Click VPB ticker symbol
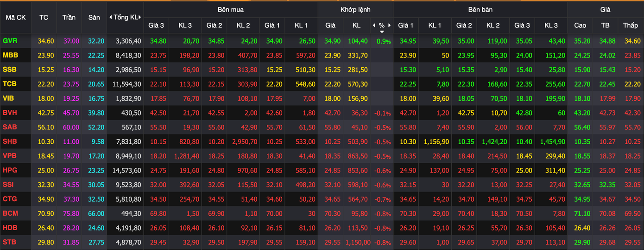 10,156
